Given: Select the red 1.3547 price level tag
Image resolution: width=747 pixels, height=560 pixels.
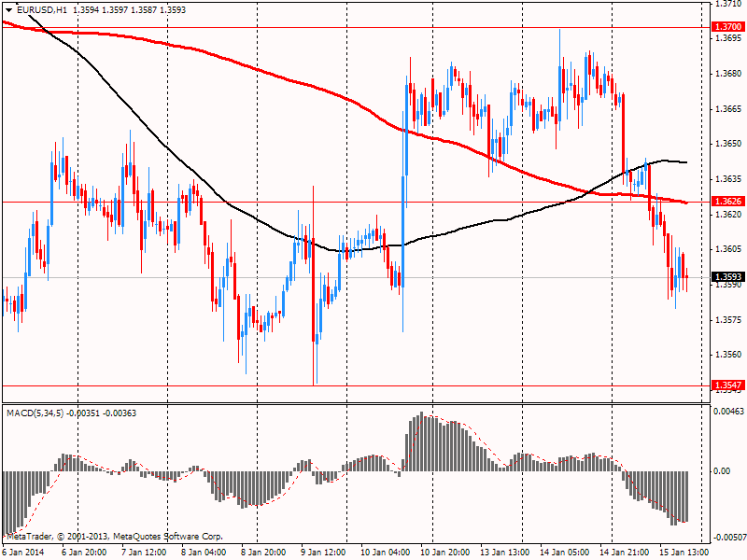Looking at the screenshot, I should [728, 385].
